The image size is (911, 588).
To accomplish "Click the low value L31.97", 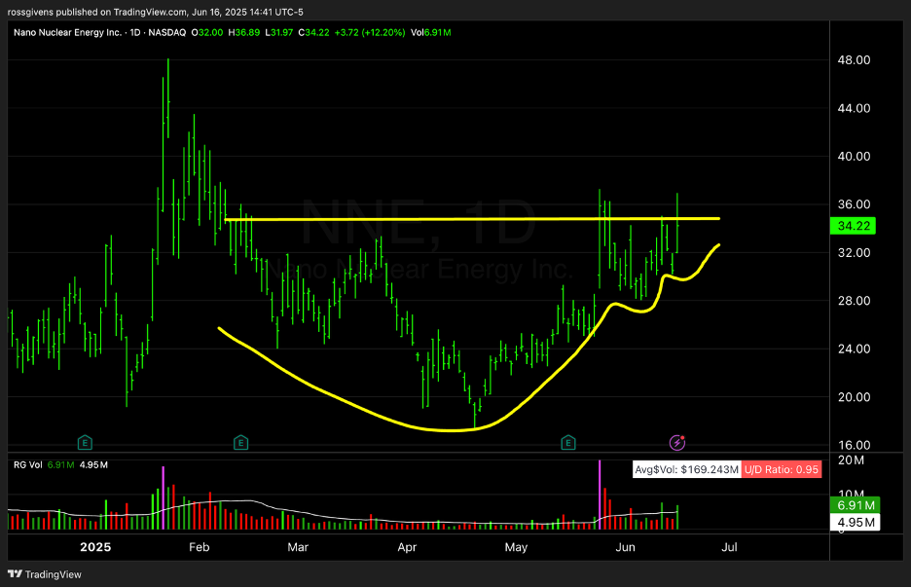I will click(279, 32).
